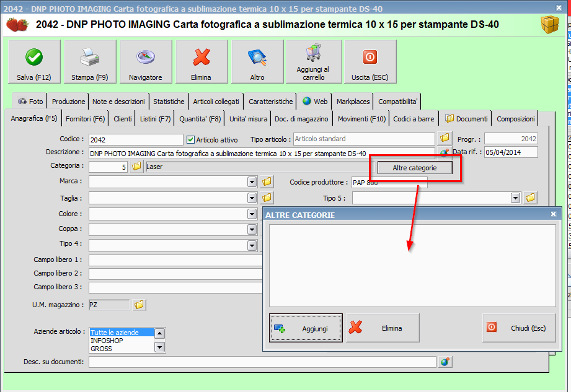Switch to the Listini (F7) tab

156,119
